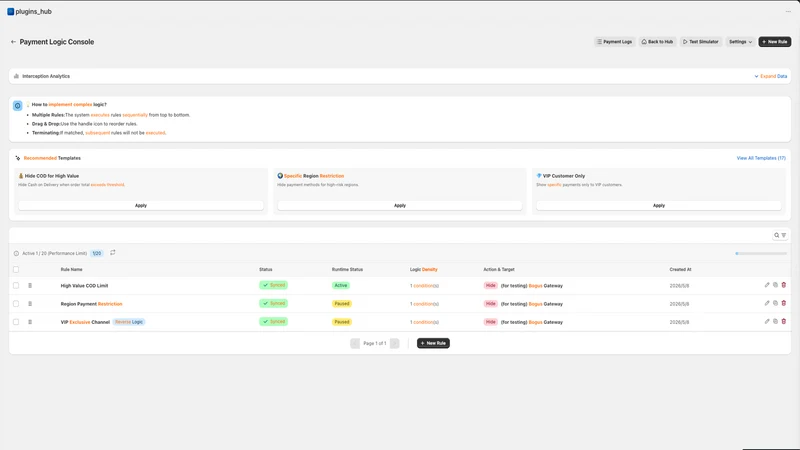Refresh rules with the sync icon

[113, 253]
